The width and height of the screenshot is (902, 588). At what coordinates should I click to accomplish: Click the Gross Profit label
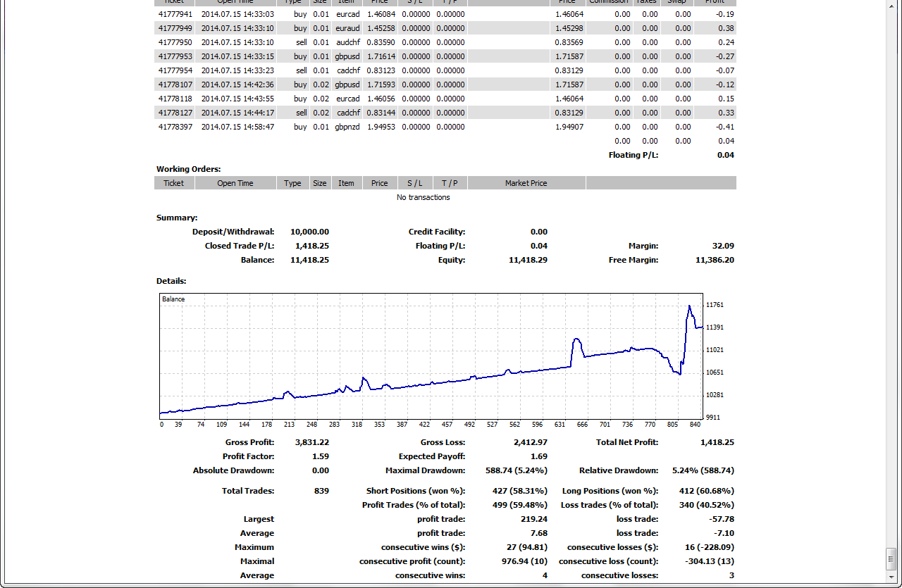(x=250, y=442)
